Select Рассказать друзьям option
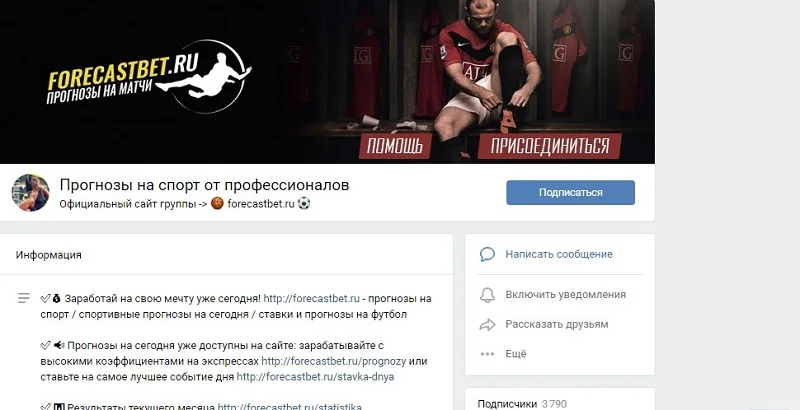Image resolution: width=800 pixels, height=410 pixels. click(557, 324)
